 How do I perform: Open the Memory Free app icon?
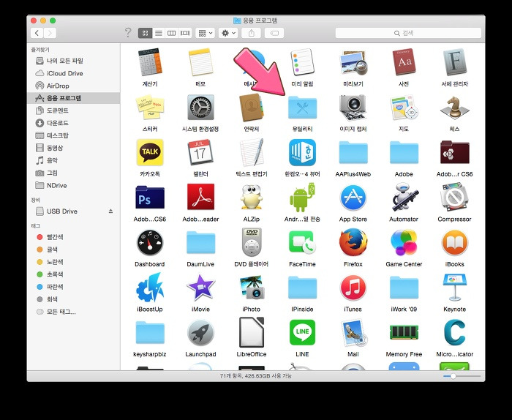click(404, 332)
